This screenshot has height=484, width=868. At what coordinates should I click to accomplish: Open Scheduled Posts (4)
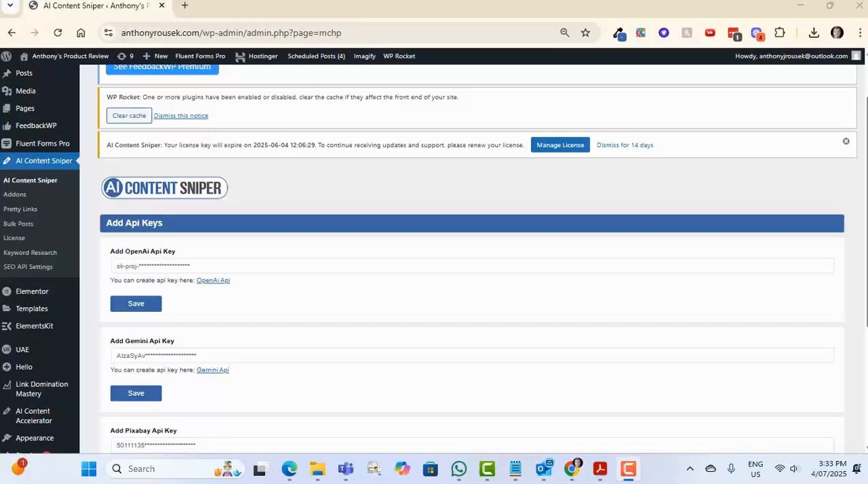[316, 56]
